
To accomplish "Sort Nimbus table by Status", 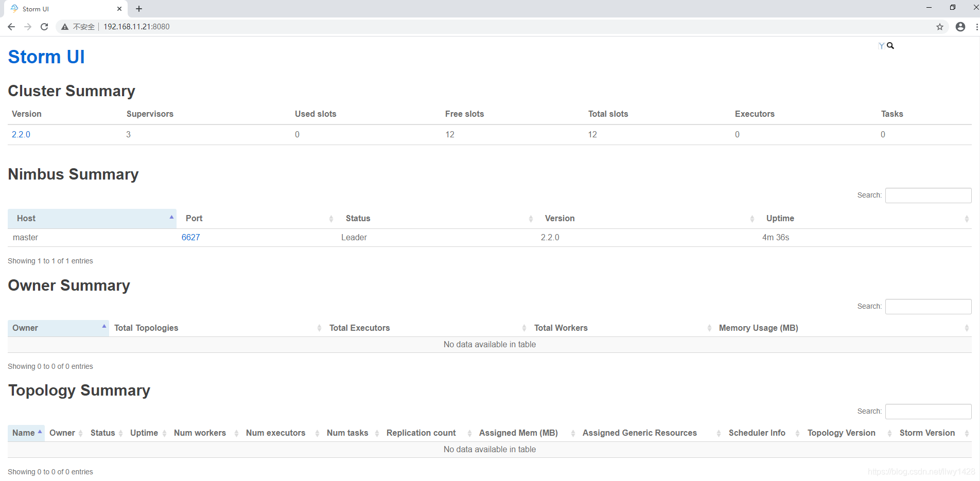I will point(436,219).
